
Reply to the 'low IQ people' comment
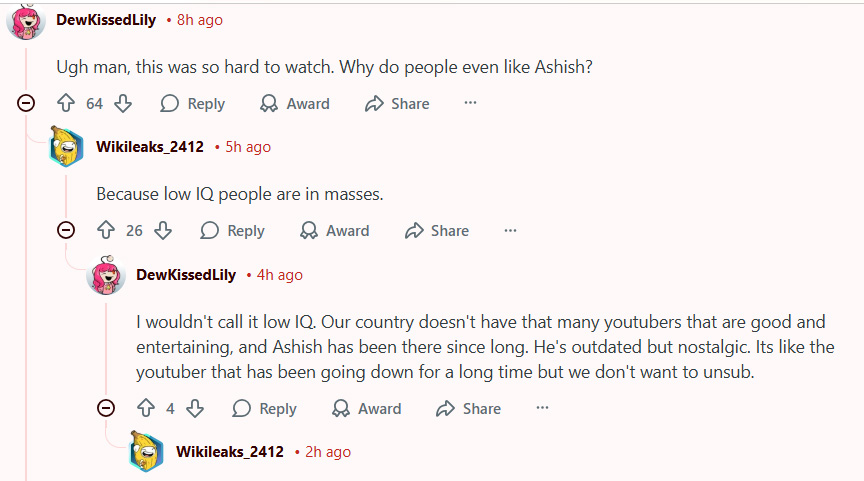(233, 230)
